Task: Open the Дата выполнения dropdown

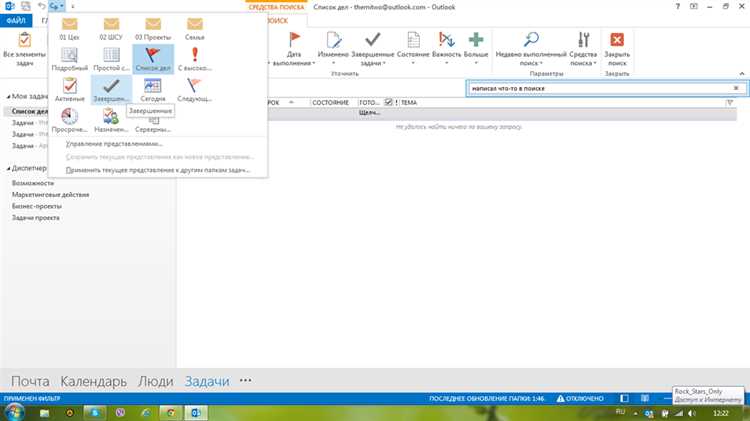Action: pyautogui.click(x=294, y=49)
